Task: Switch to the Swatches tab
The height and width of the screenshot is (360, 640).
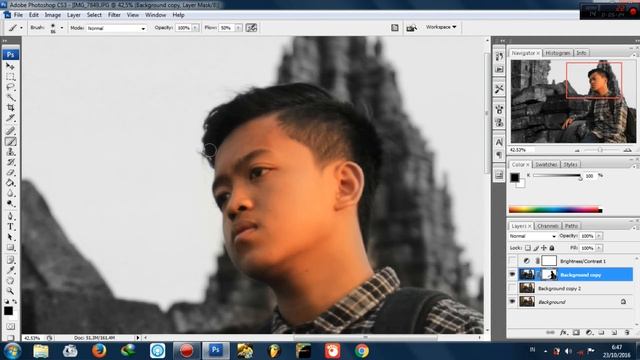Action: coord(546,164)
